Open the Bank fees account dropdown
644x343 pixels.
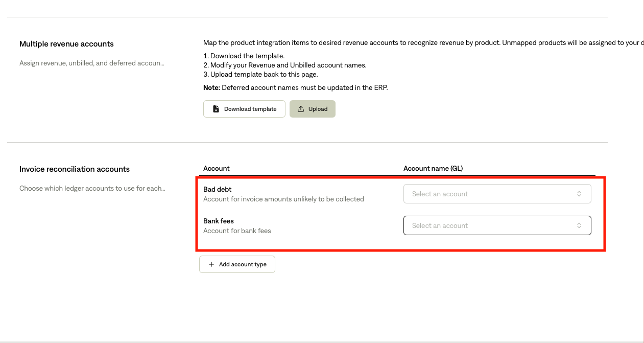497,225
